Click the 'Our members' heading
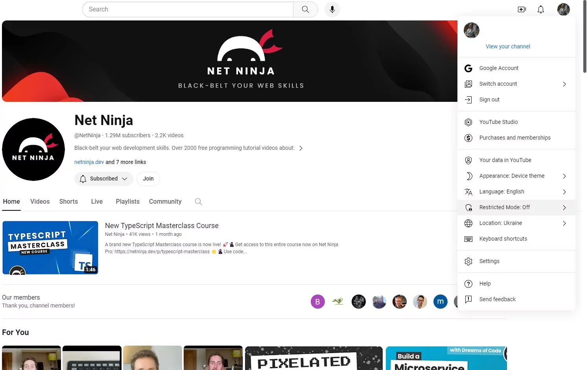 21,298
